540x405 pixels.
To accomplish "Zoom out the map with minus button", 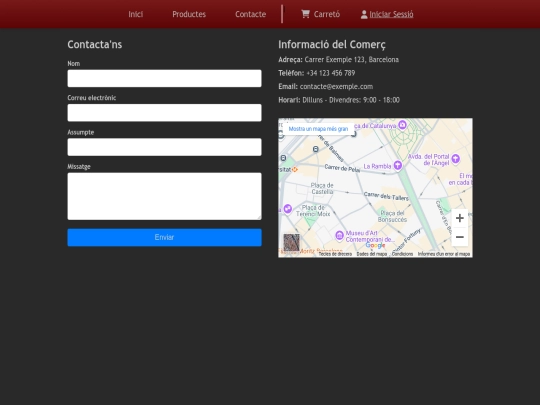I will pos(459,237).
